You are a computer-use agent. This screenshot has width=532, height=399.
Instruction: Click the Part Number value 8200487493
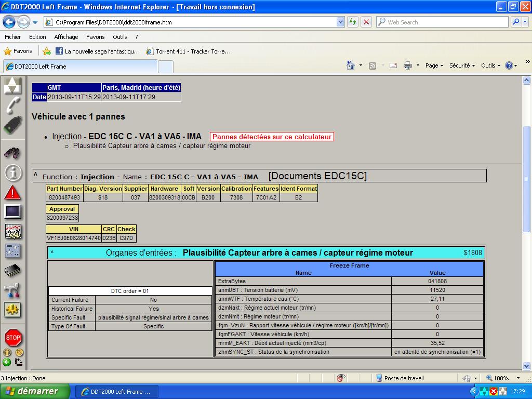click(x=64, y=197)
